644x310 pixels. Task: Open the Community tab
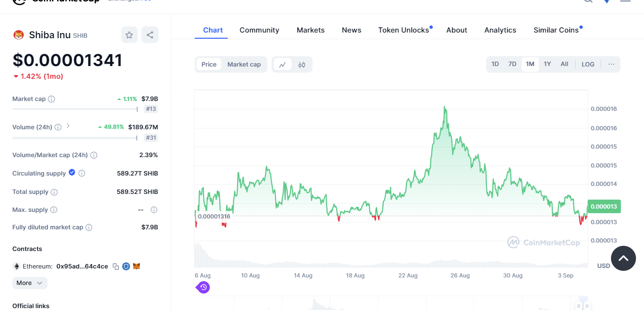point(259,30)
